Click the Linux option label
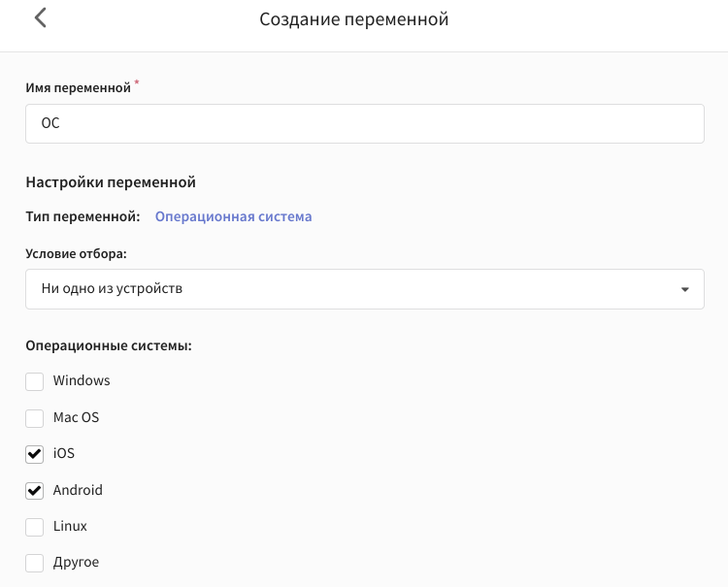The height and width of the screenshot is (587, 728). pos(70,526)
